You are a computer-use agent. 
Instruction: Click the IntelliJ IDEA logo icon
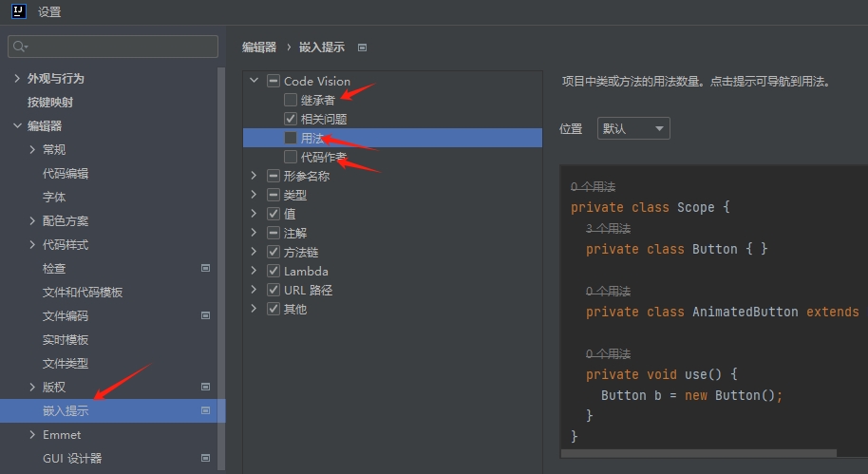[x=18, y=11]
